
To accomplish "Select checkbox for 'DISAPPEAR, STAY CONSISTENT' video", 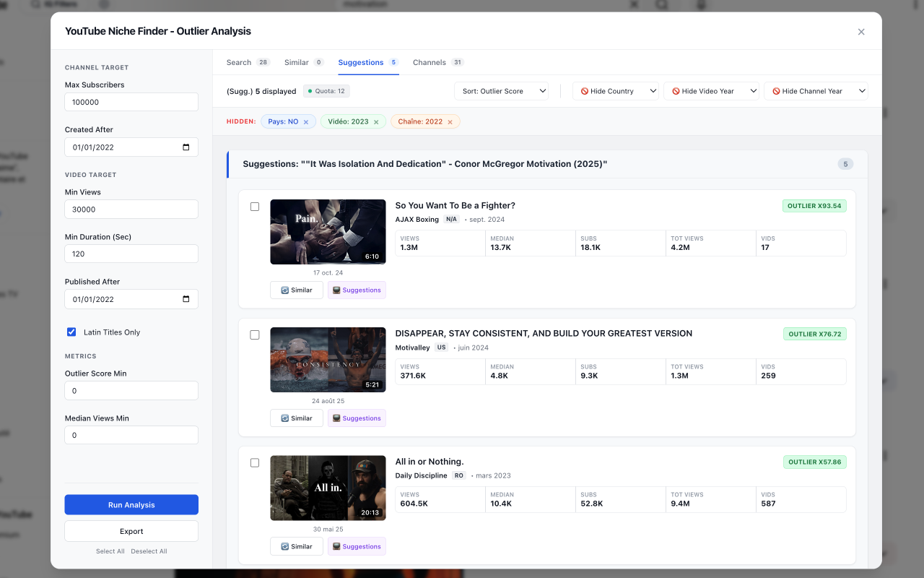I will click(255, 335).
